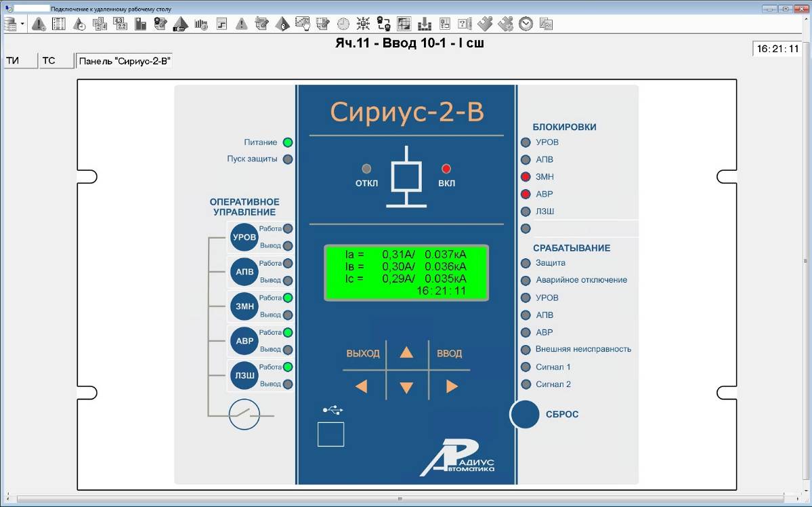Click the hand pointing at chart icon
The height and width of the screenshot is (507, 812).
[302, 24]
